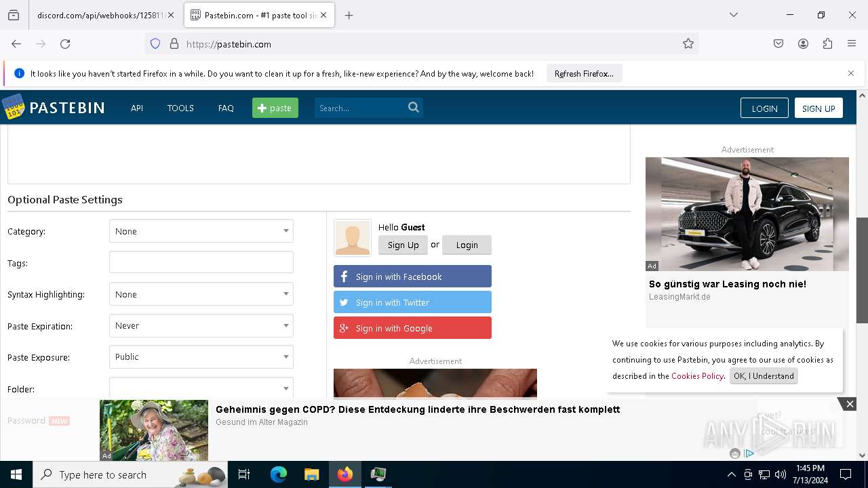Open the list all tabs chevron
Image resolution: width=868 pixels, height=488 pixels.
point(733,15)
